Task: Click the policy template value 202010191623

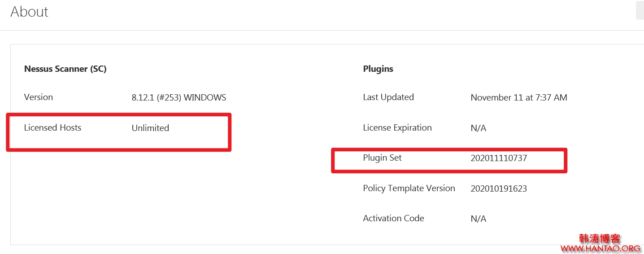Action: pos(499,189)
